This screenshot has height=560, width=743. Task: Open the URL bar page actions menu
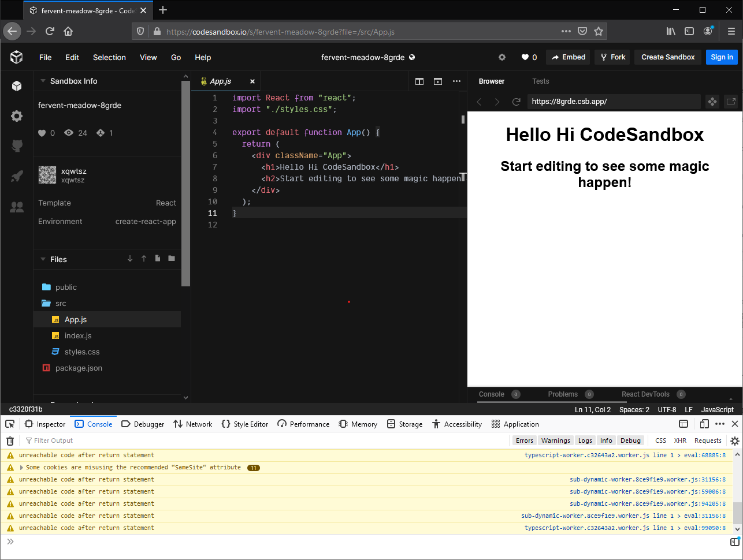click(x=566, y=31)
